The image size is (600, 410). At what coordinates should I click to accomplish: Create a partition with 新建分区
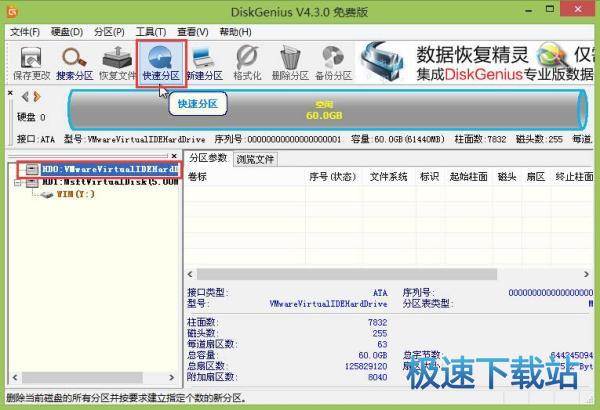coord(204,63)
